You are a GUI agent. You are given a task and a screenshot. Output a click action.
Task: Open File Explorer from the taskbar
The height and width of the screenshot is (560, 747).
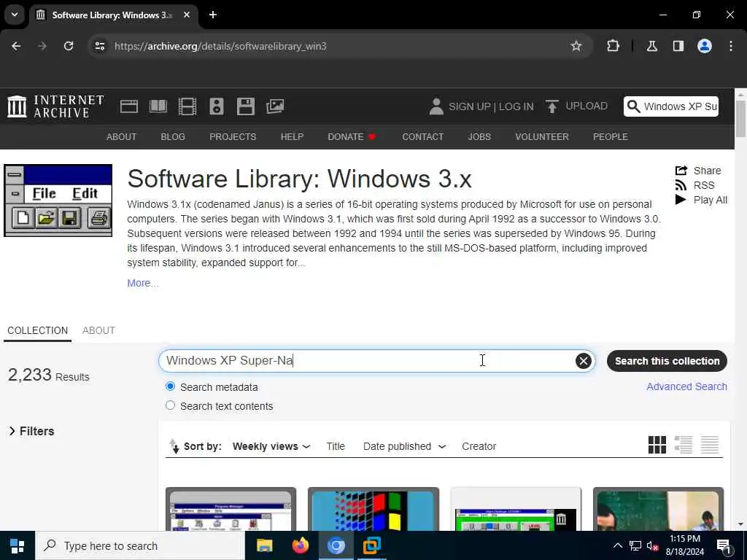coord(264,545)
